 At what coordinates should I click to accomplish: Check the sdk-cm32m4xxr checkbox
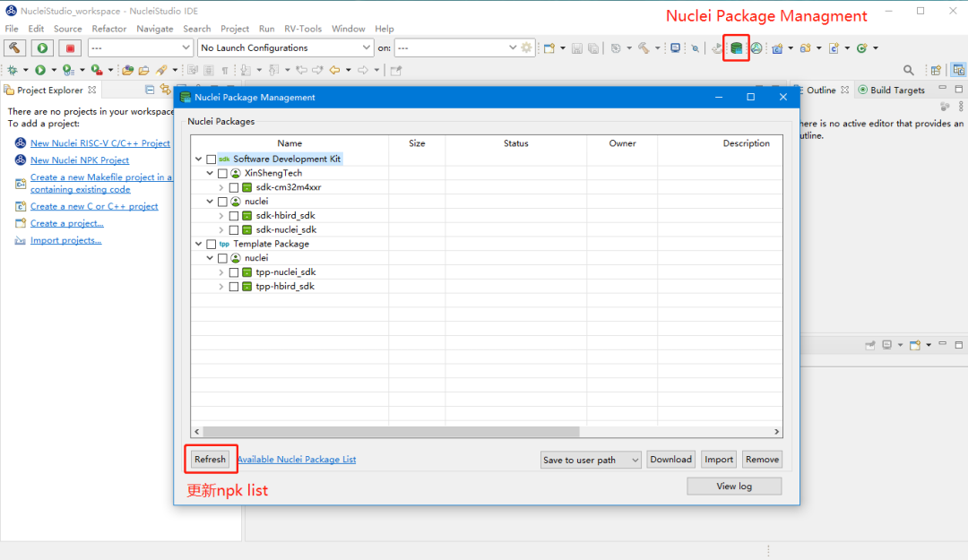tap(233, 187)
